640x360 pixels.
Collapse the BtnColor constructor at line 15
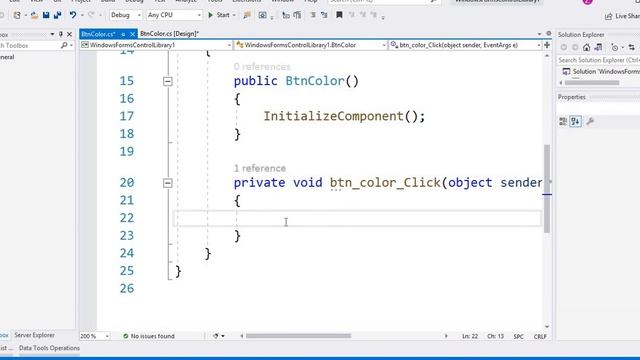point(167,81)
